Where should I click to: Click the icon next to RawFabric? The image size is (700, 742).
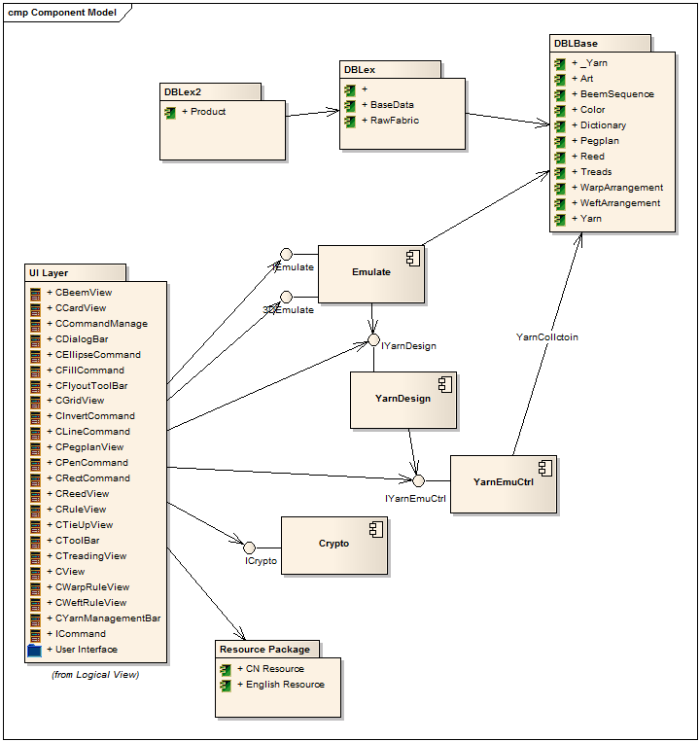click(350, 121)
